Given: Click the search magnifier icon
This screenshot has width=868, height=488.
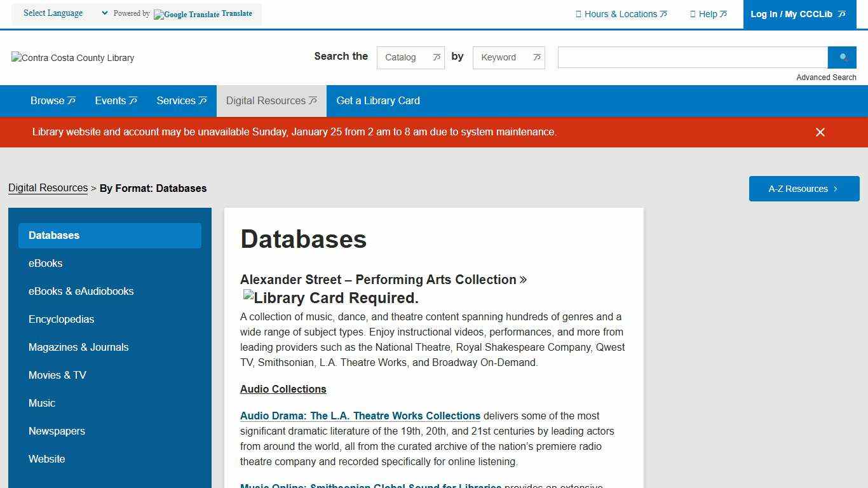Looking at the screenshot, I should coord(842,57).
